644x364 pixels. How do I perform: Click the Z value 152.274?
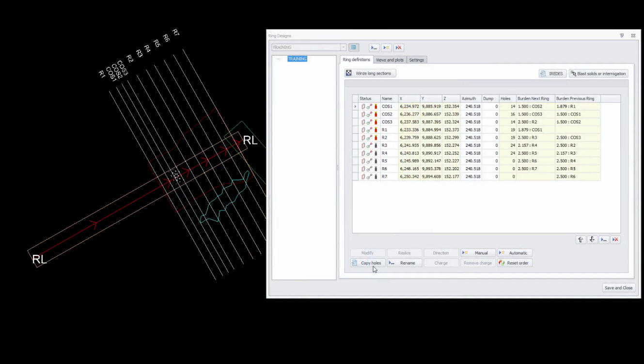coord(451,145)
